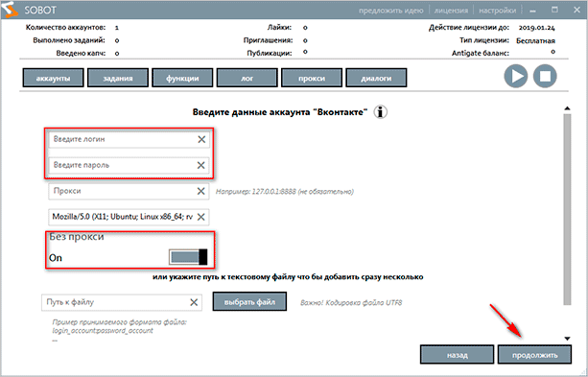
Task: Click the Важно! Кодировка файла UTF8 note
Action: coord(351,303)
